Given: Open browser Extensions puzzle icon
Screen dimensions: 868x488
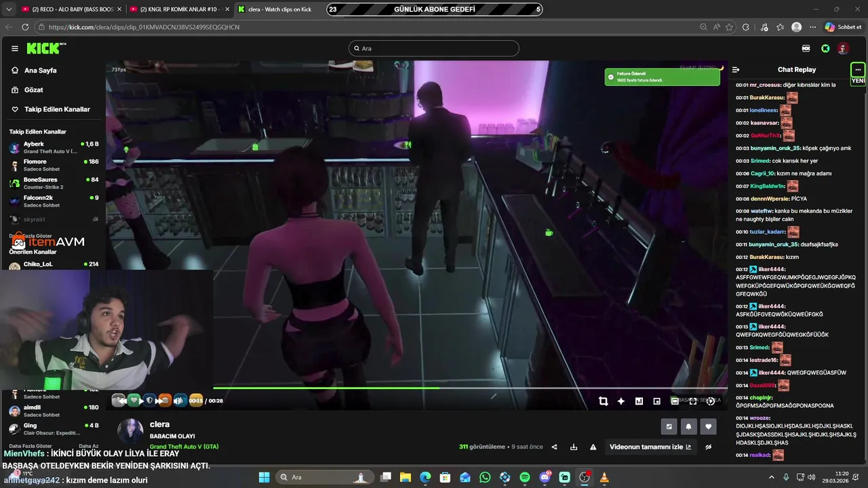Looking at the screenshot, I should click(746, 27).
